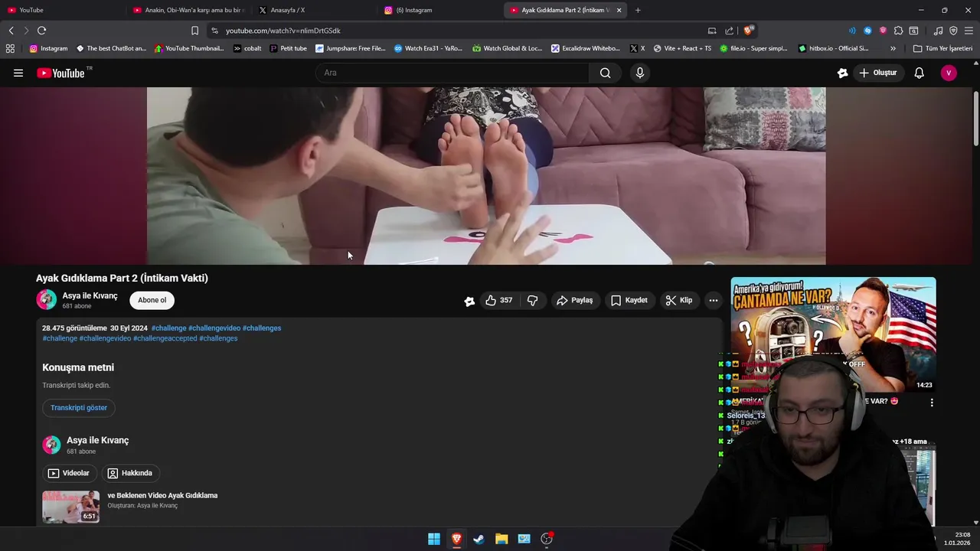Click the search magnifier button

(605, 73)
